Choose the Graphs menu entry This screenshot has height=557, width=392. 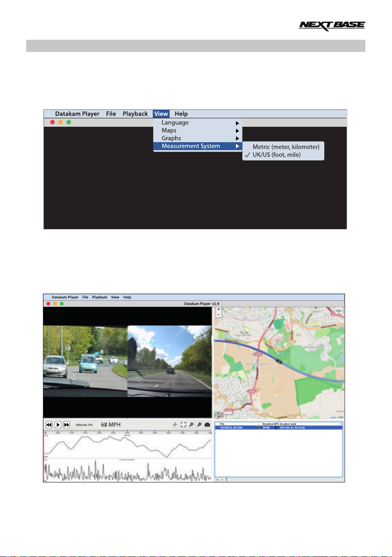[198, 138]
